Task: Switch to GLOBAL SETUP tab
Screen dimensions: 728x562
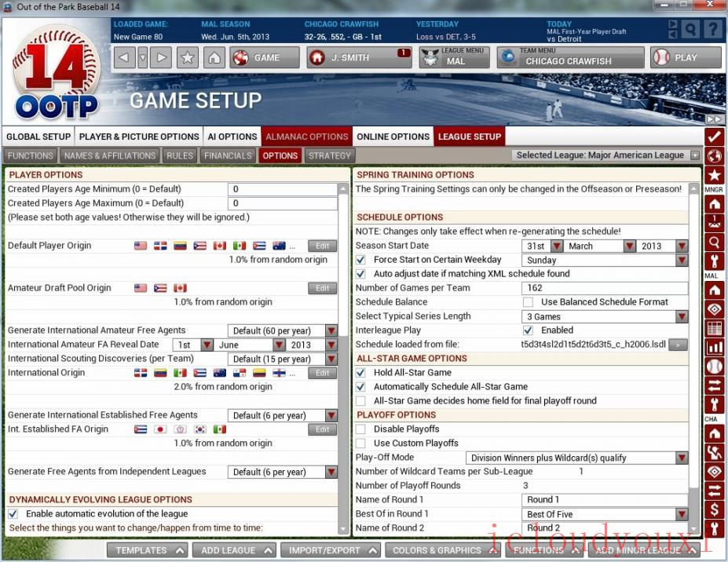Action: coord(38,137)
